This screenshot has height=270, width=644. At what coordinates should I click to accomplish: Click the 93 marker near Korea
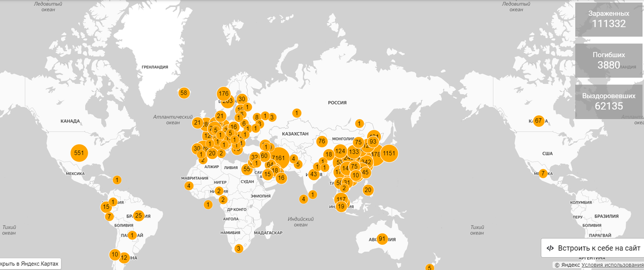tap(373, 142)
